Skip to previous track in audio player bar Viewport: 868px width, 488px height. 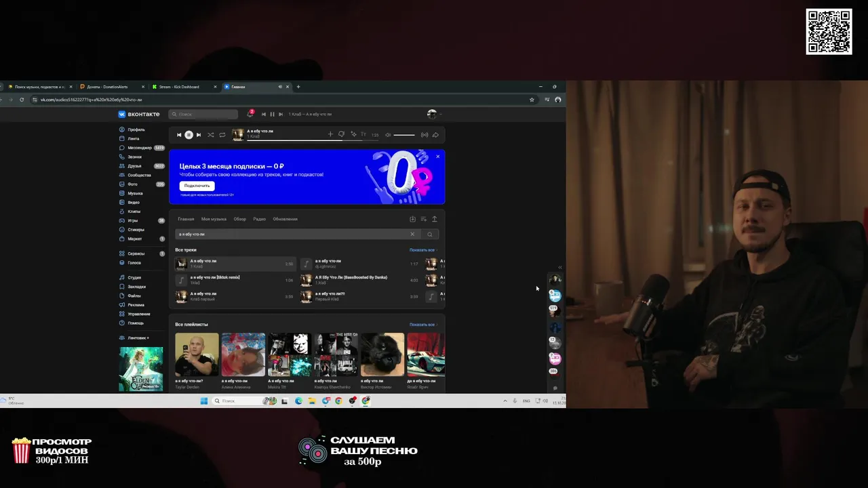pyautogui.click(x=179, y=135)
